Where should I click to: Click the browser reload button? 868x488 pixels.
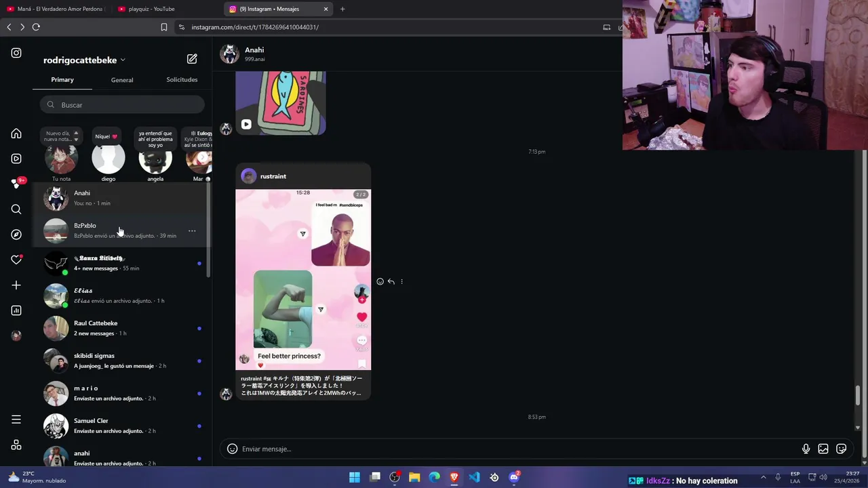[x=36, y=27]
